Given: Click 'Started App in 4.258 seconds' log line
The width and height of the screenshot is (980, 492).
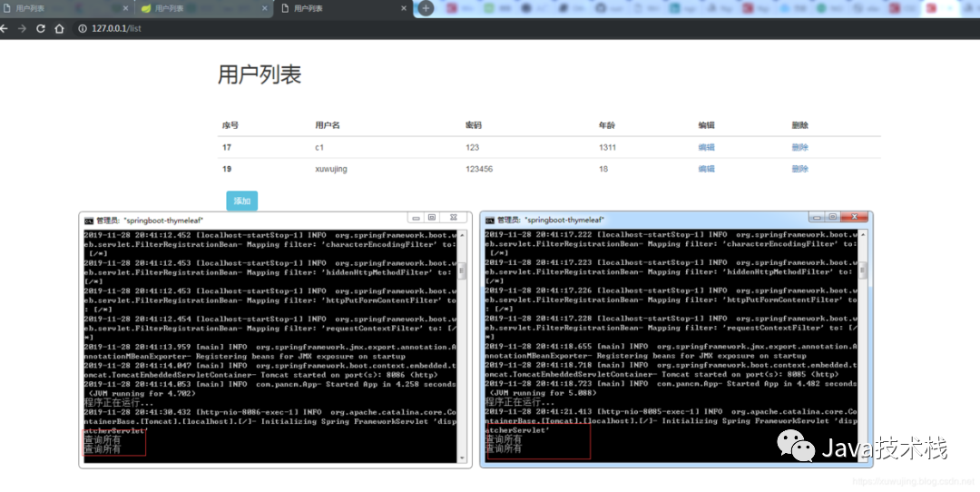Looking at the screenshot, I should tap(270, 385).
